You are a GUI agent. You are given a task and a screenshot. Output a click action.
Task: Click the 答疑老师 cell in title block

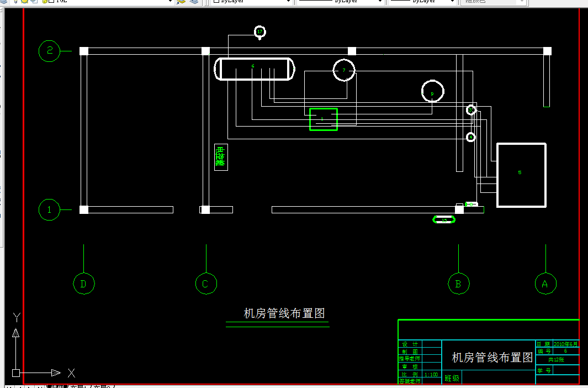pyautogui.click(x=410, y=381)
